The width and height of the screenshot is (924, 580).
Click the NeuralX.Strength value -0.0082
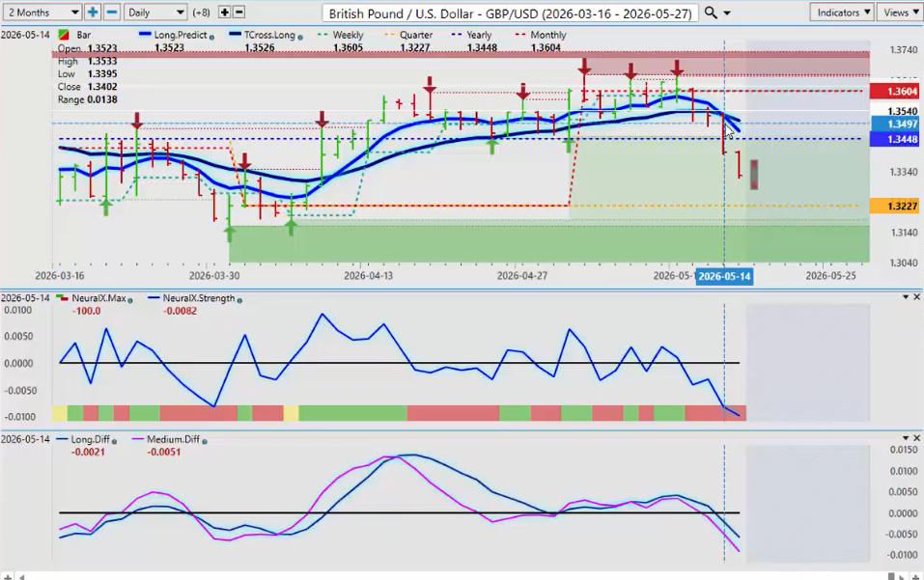(180, 311)
